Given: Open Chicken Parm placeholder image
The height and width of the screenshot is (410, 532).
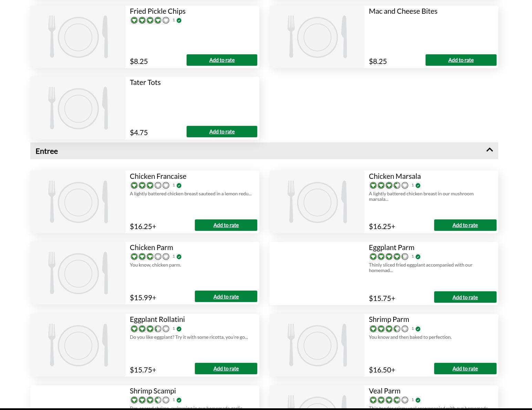Looking at the screenshot, I should [x=78, y=273].
